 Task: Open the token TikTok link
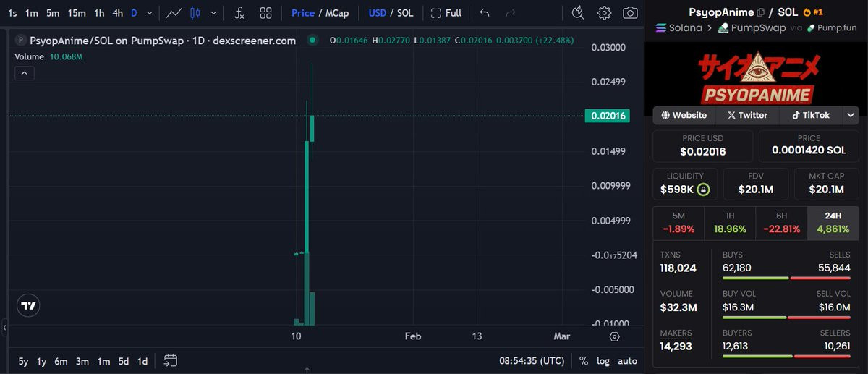(x=810, y=115)
